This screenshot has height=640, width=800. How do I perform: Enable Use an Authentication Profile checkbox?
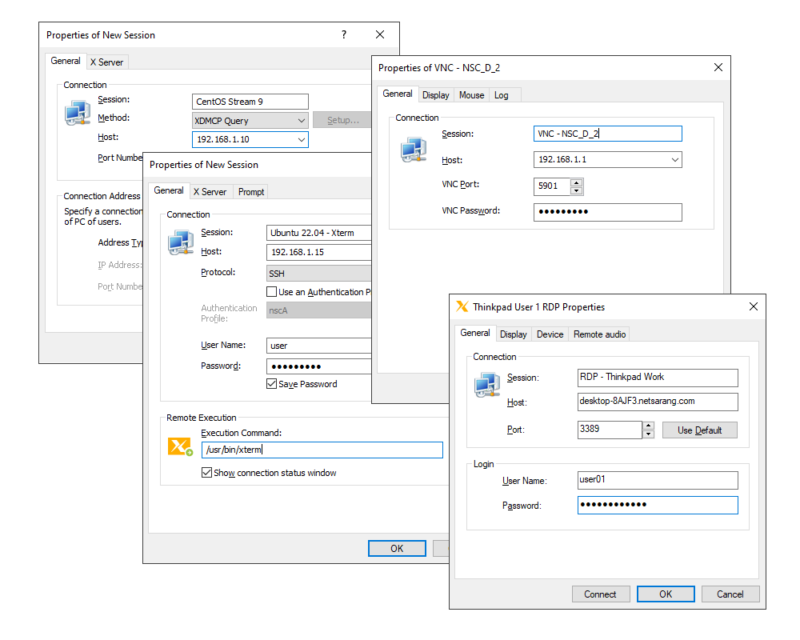271,291
